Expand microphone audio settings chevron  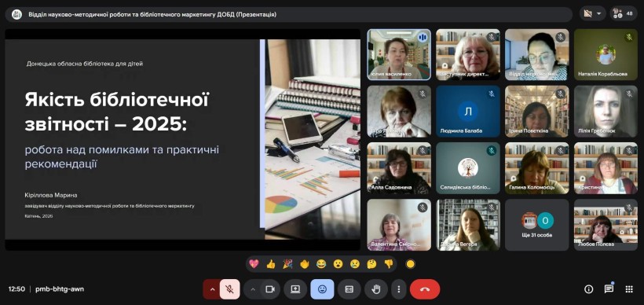pos(212,289)
